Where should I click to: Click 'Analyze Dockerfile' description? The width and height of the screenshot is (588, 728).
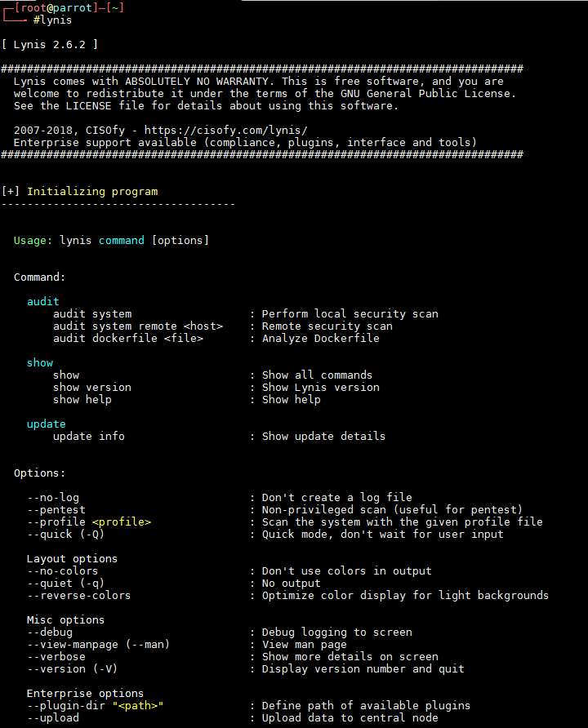point(320,339)
